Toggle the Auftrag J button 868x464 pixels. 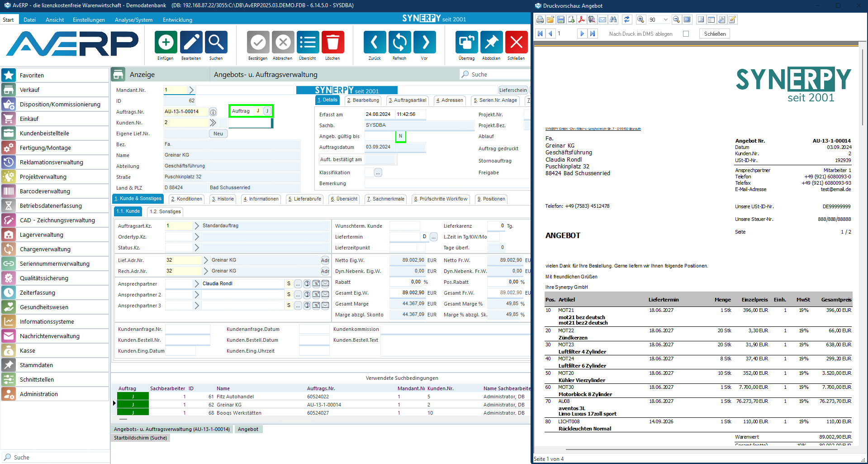point(267,111)
